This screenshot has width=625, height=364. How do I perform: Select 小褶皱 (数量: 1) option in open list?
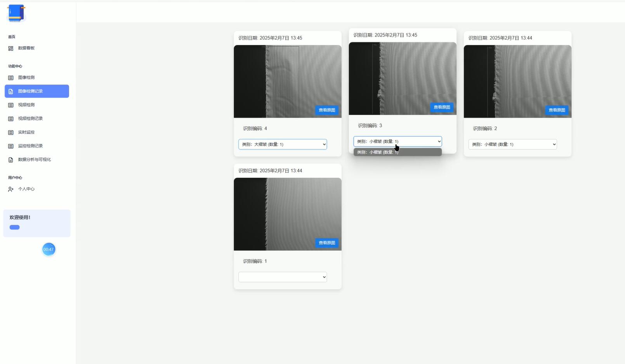(397, 153)
